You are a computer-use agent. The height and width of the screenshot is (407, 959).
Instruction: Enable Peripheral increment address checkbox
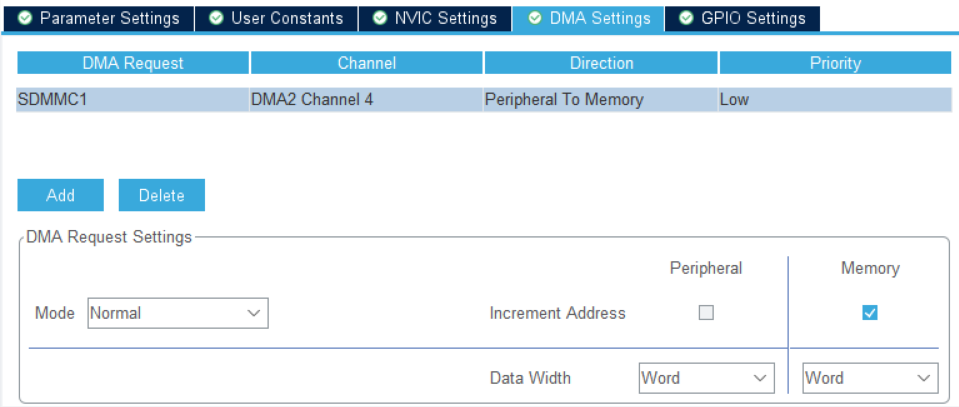[706, 313]
